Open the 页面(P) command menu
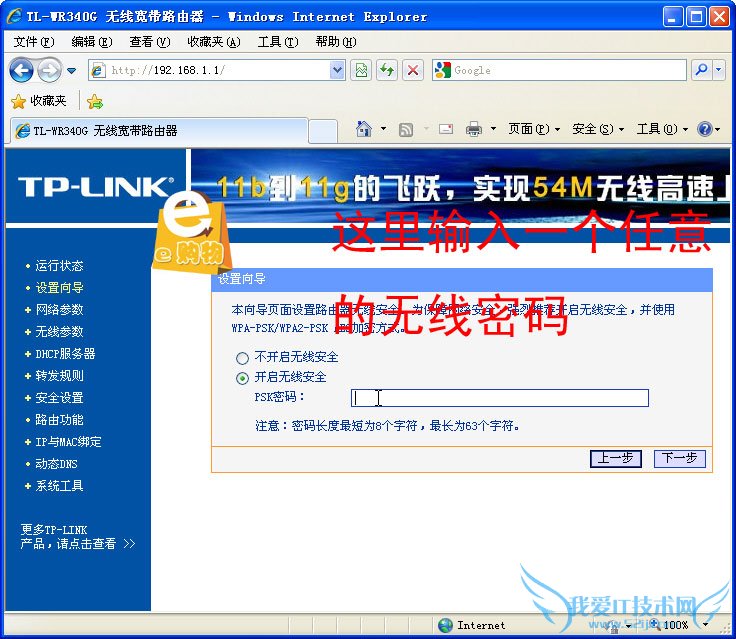 coord(534,129)
